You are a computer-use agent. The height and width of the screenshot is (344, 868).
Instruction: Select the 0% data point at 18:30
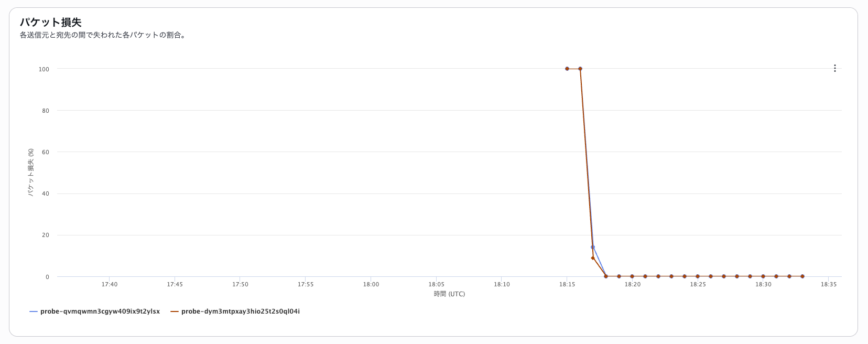(763, 276)
